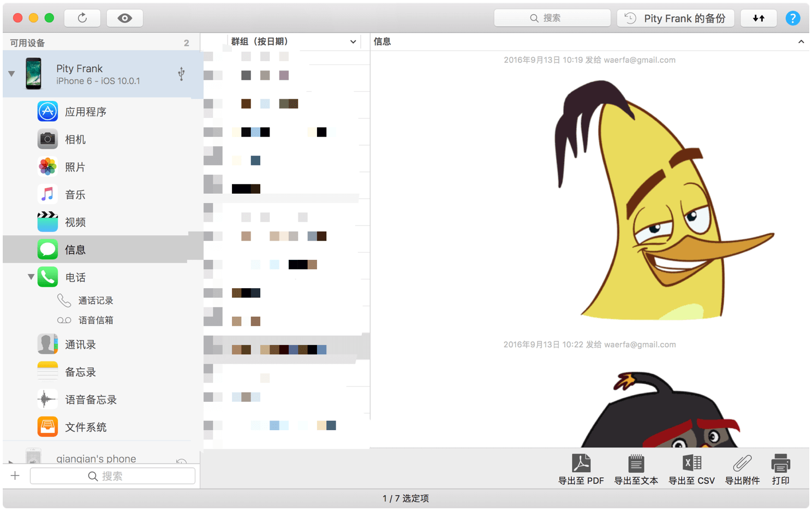
Task: Click the black bird image
Action: click(661, 409)
